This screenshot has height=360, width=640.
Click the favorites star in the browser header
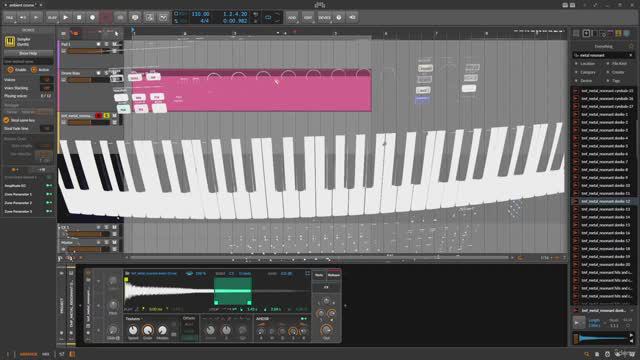[631, 47]
